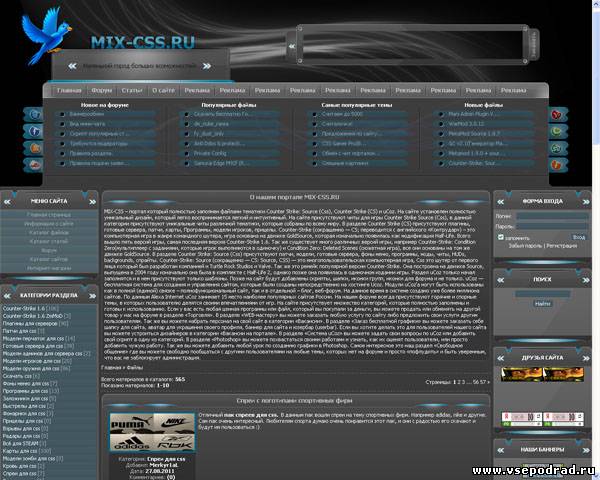Select Каталог файлов in site menu
The width and height of the screenshot is (600, 480).
click(x=49, y=232)
